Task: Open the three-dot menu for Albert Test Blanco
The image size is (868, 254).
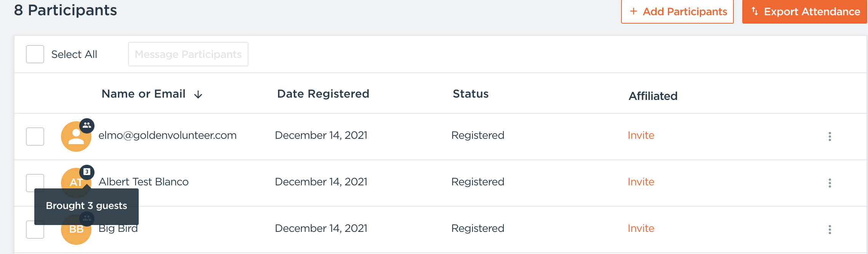Action: click(830, 183)
